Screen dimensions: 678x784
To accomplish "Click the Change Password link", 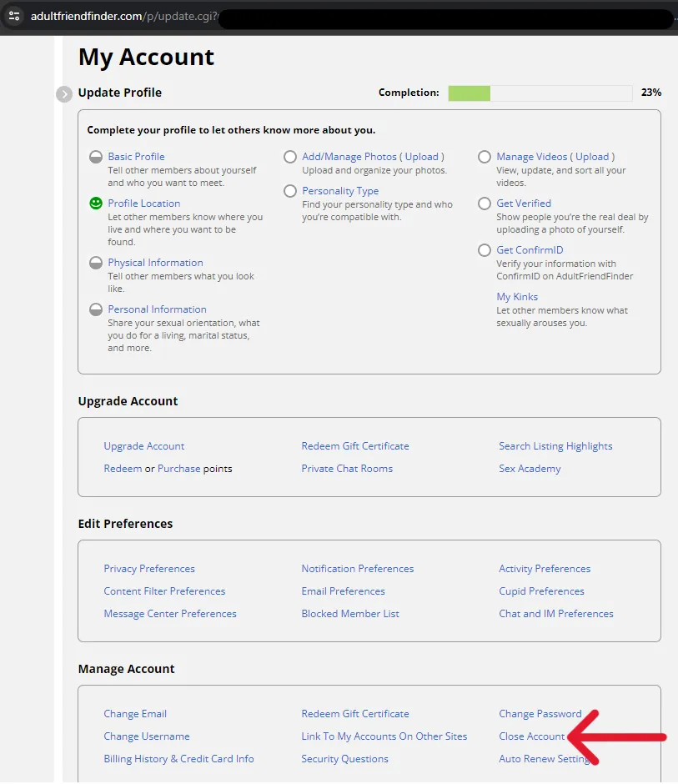I will [x=540, y=713].
